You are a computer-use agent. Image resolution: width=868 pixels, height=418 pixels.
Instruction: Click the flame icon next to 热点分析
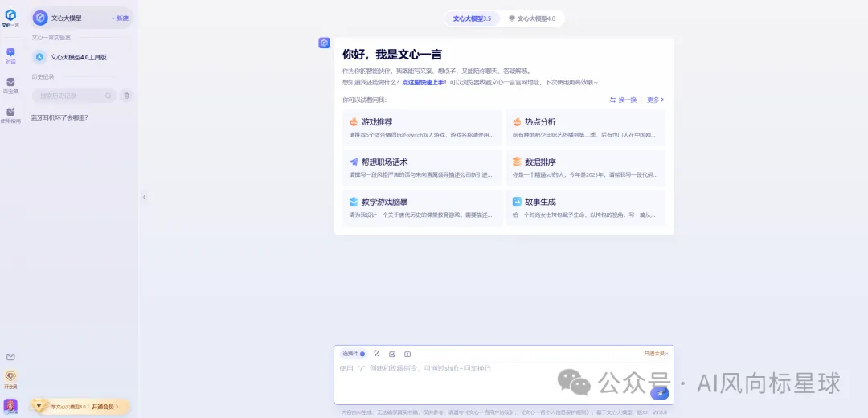517,122
